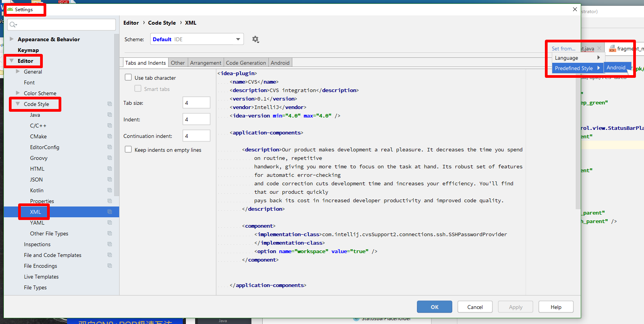The image size is (644, 324).
Task: Close the Settings dialog with the X
Action: click(575, 9)
